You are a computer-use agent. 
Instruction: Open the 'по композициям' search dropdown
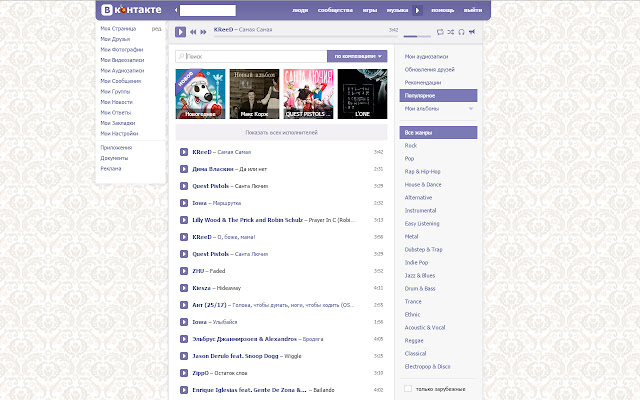tap(357, 56)
